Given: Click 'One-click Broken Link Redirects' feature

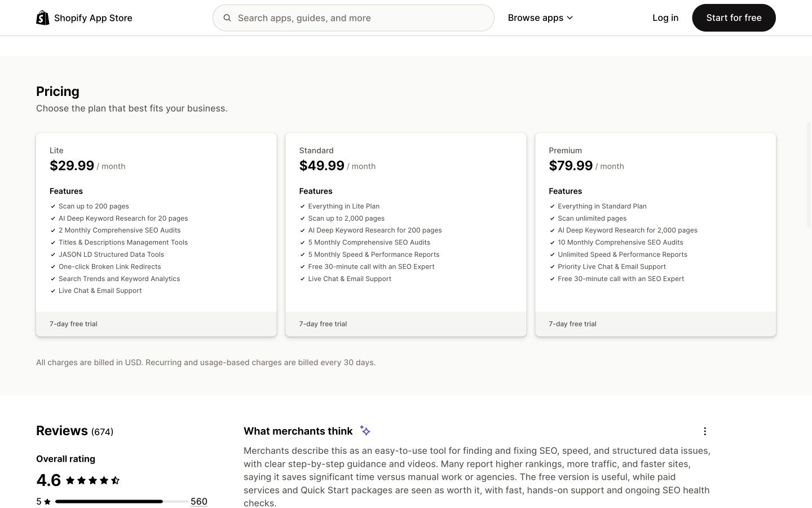Looking at the screenshot, I should pos(109,267).
